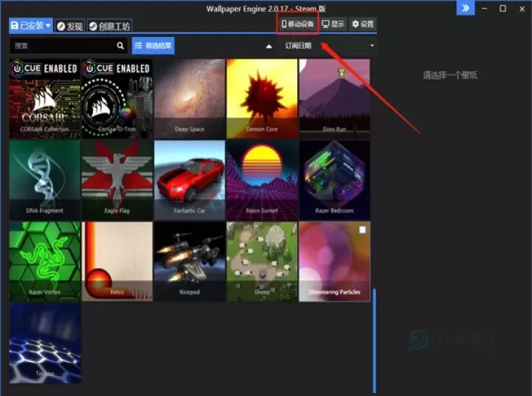Open the 设置 gear settings
Screen dimensions: 532x396
(362, 24)
